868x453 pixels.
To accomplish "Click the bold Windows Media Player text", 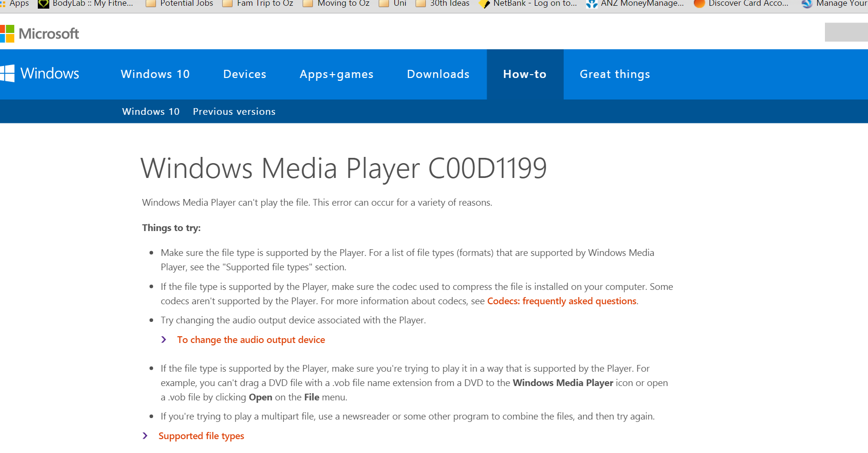I will [x=563, y=383].
